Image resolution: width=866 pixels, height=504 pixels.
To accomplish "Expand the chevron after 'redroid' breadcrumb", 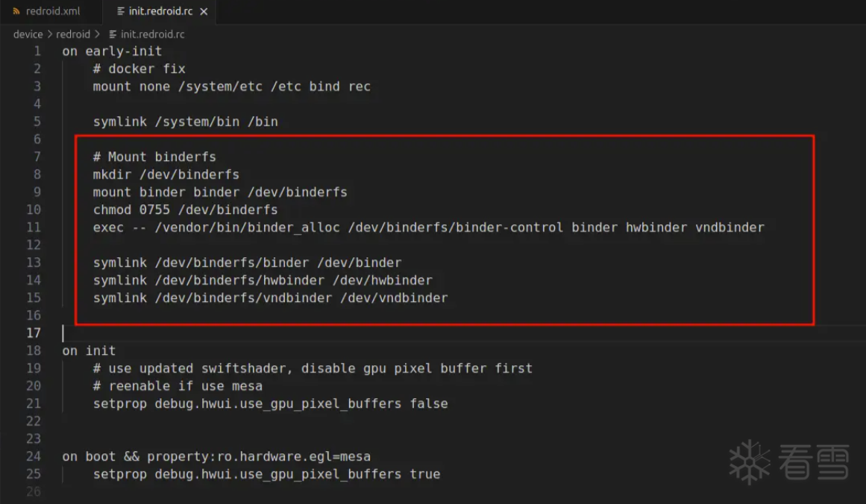I will 98,34.
